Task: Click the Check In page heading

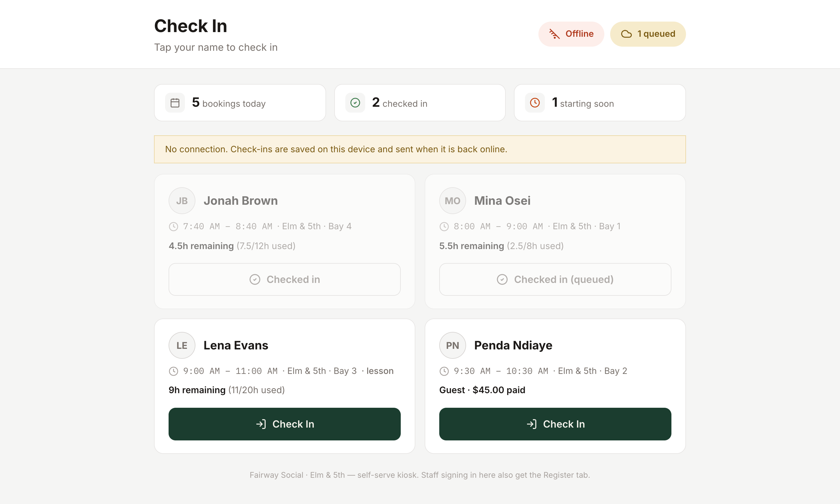Action: coord(191,26)
